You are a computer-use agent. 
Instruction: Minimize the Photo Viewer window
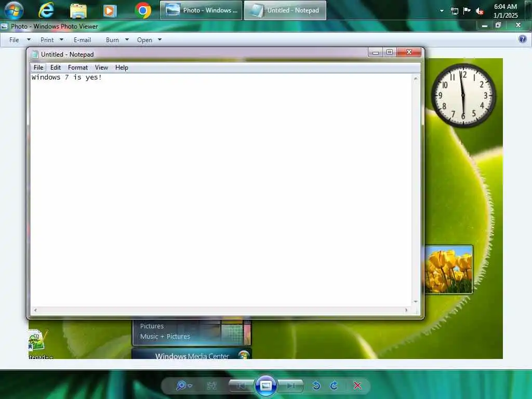[485, 25]
